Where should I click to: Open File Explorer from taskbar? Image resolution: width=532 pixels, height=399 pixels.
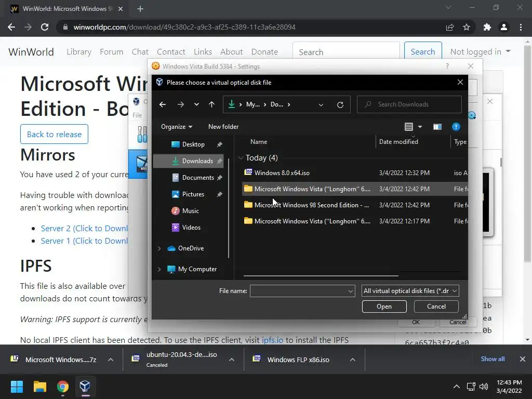point(40,387)
